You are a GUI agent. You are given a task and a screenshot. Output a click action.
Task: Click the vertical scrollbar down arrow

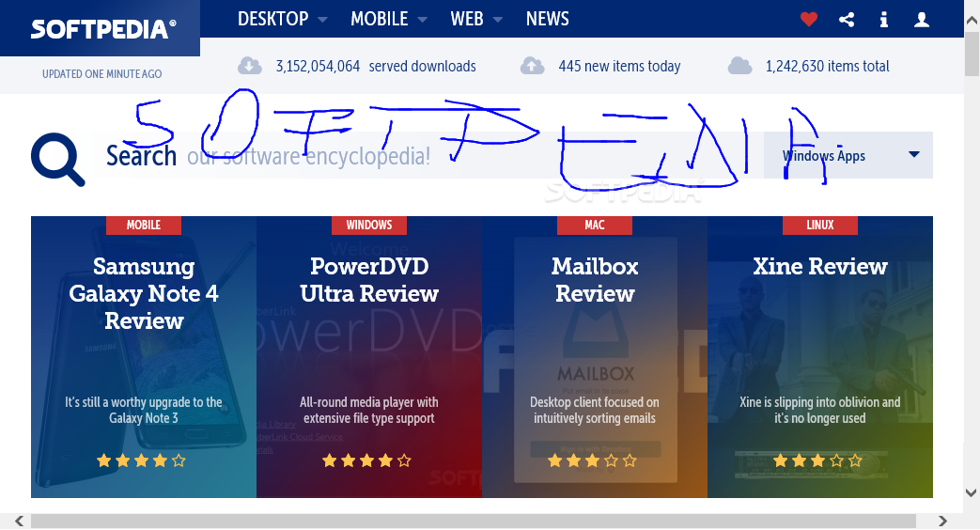click(972, 492)
